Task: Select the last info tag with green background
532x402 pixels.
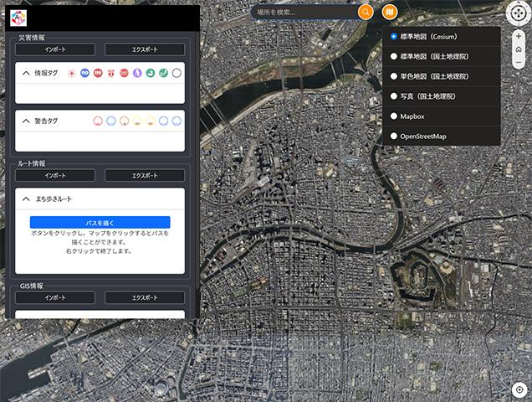Action: [164, 73]
